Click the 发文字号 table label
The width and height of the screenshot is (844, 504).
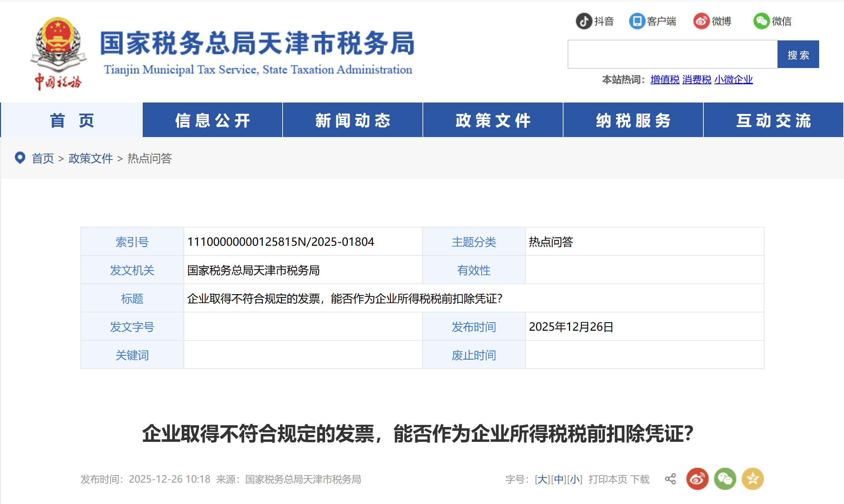tap(132, 327)
